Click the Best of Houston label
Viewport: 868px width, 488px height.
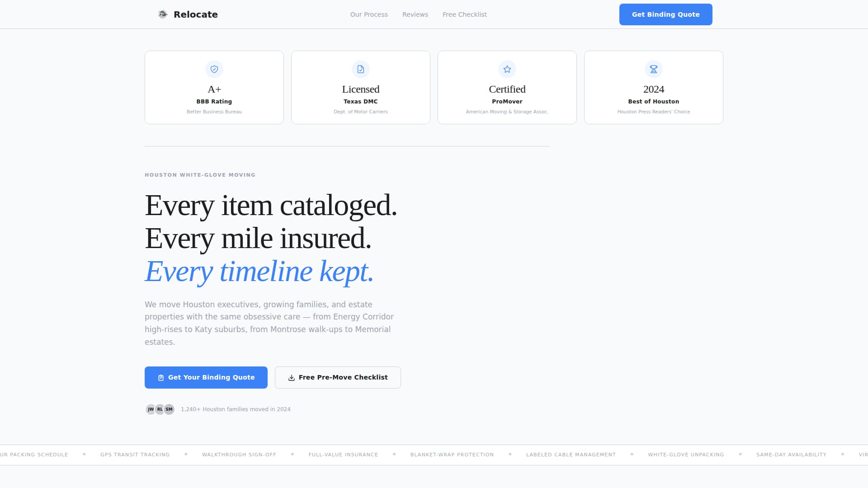[654, 102]
